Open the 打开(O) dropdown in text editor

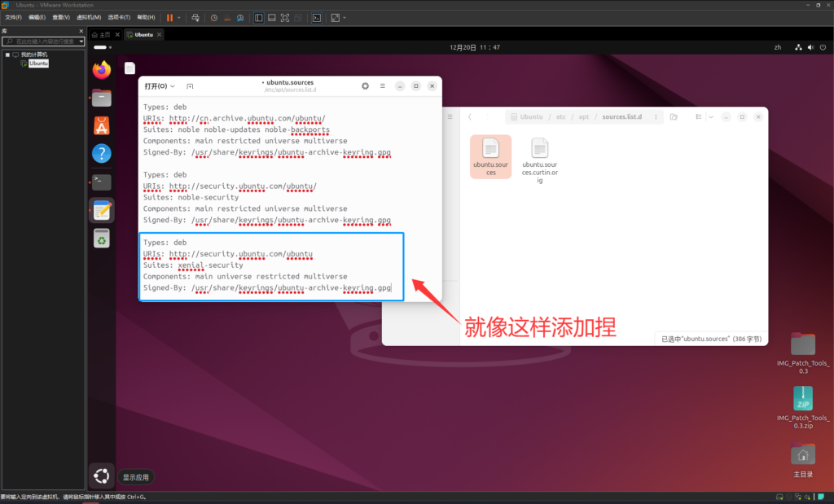coord(160,85)
